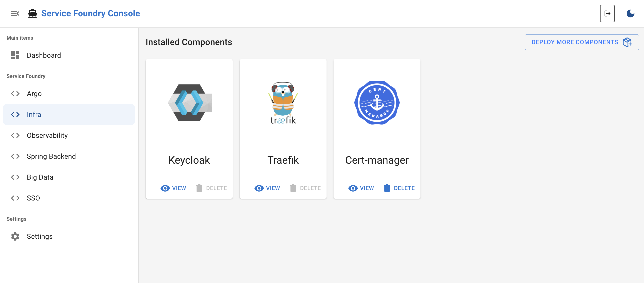
Task: Click the Big Data code-brackets icon
Action: (15, 177)
